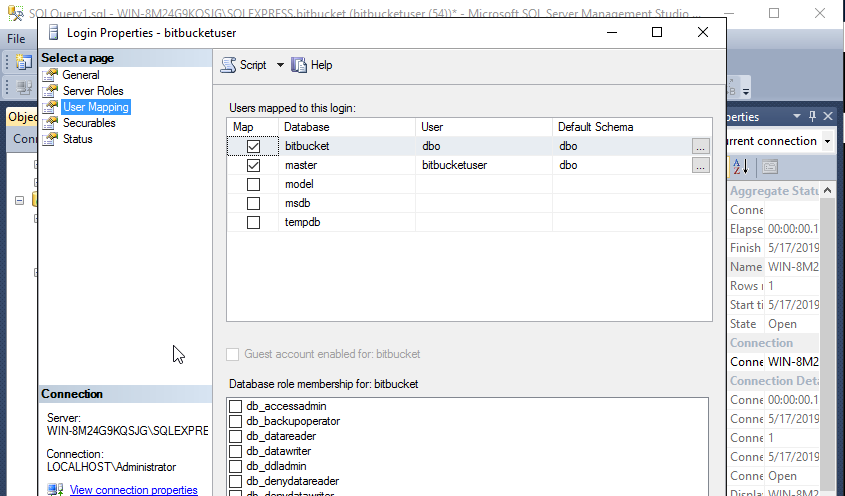Collapse the tree node in Object Explorer
The height and width of the screenshot is (496, 845).
click(19, 201)
